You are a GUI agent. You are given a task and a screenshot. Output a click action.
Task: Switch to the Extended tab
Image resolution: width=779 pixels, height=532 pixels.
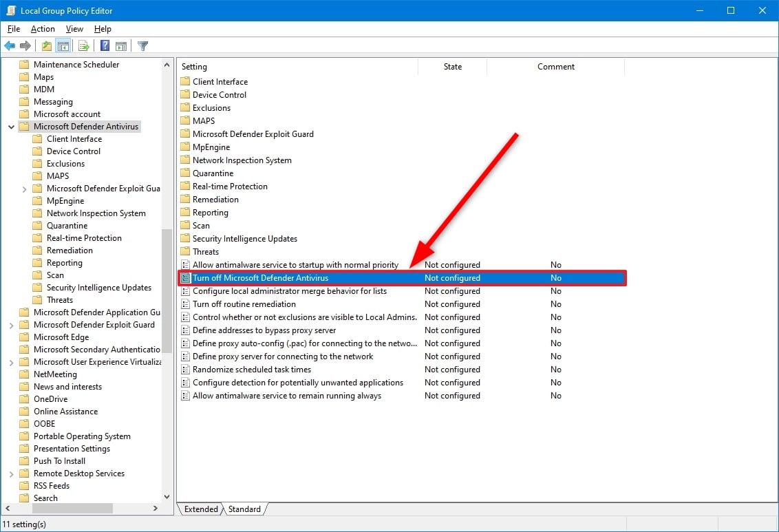pyautogui.click(x=201, y=509)
